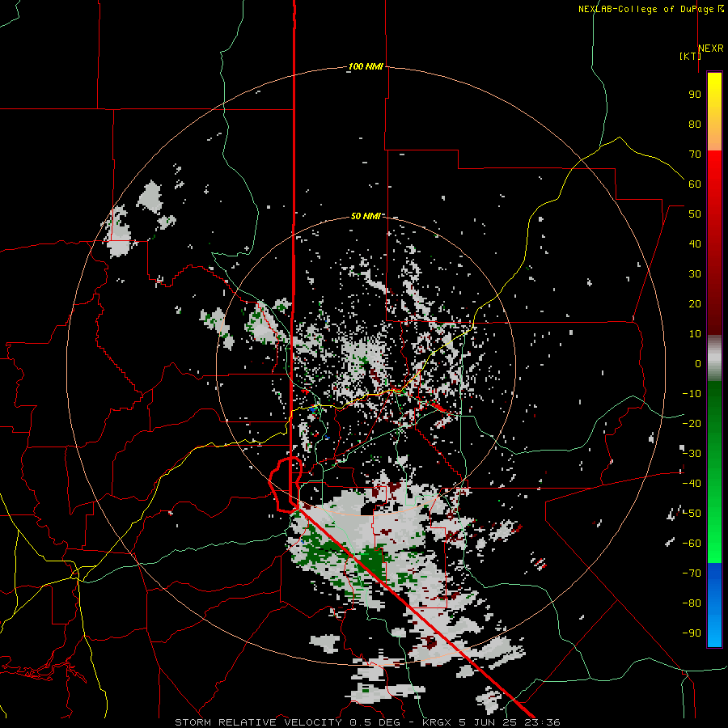Click the 100 NMI range ring label
728x728 pixels.
(366, 67)
